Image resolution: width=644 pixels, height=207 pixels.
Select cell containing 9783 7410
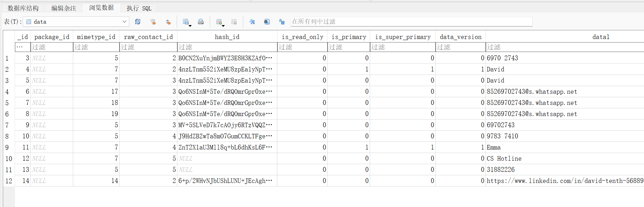coord(565,136)
